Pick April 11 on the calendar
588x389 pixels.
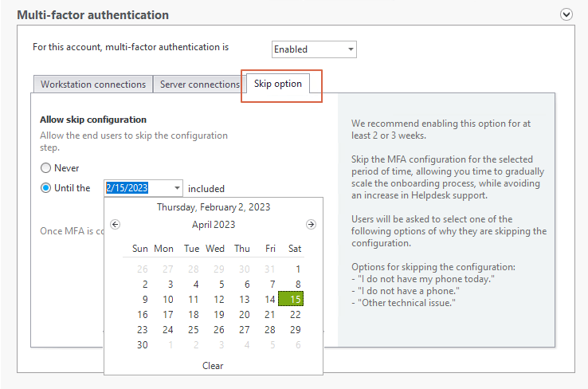[193, 300]
